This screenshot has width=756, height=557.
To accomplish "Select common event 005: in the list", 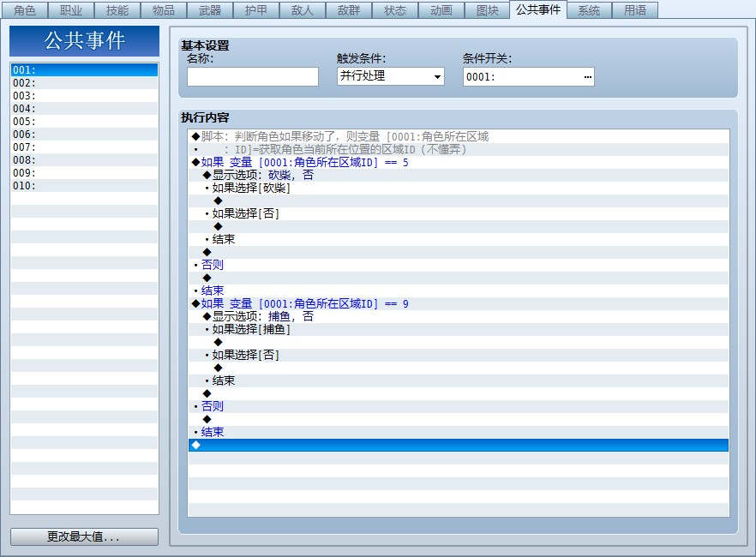I will (84, 122).
